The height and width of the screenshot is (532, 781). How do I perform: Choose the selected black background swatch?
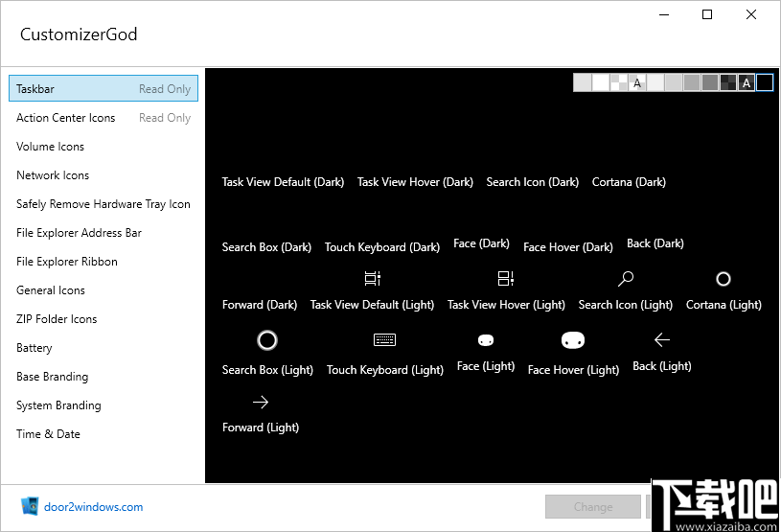pos(765,82)
